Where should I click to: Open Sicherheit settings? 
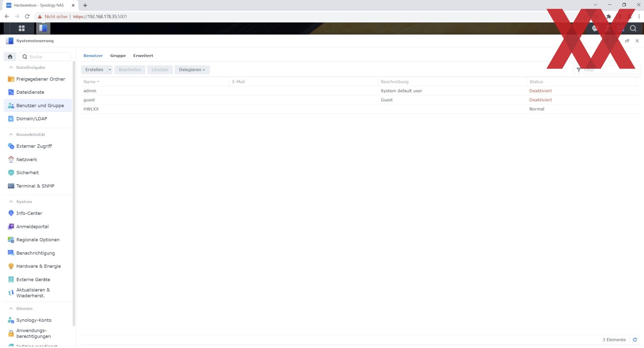tap(38, 173)
